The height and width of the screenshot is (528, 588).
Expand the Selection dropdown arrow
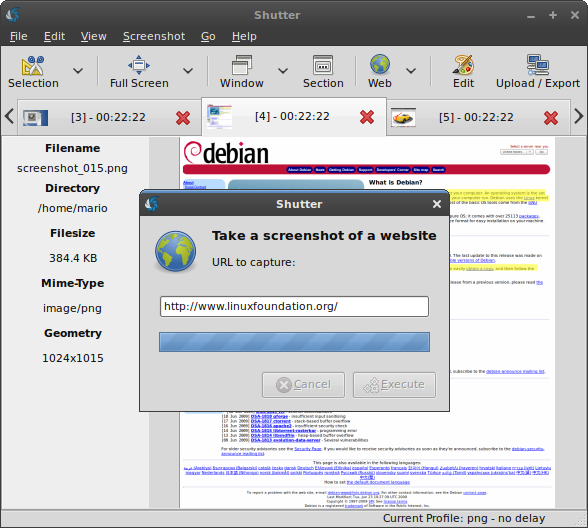click(78, 70)
